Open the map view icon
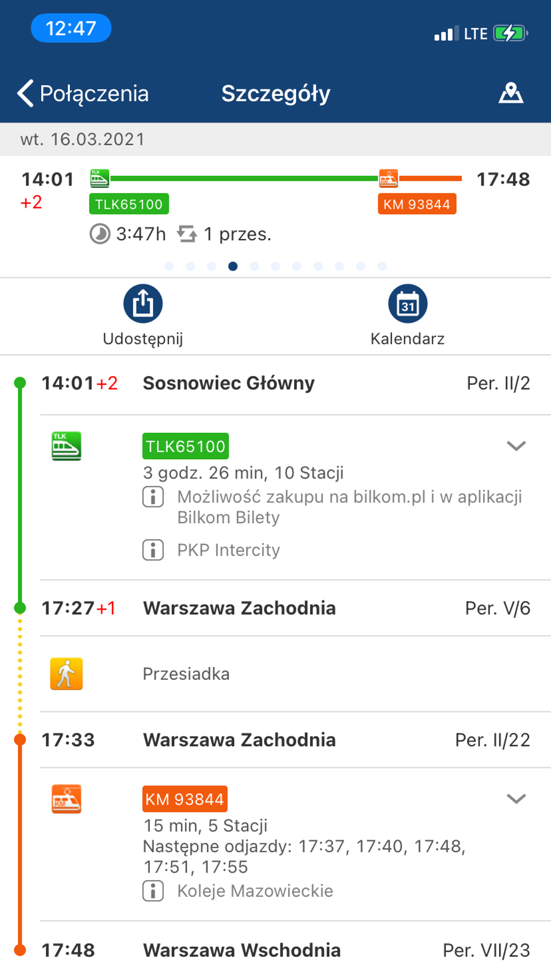This screenshot has width=551, height=980. [511, 93]
